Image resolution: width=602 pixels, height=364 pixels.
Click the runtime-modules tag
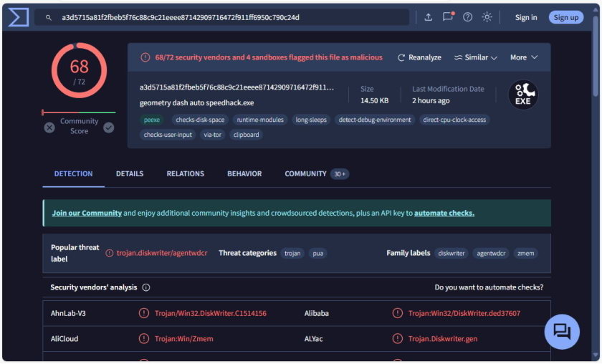coord(260,120)
